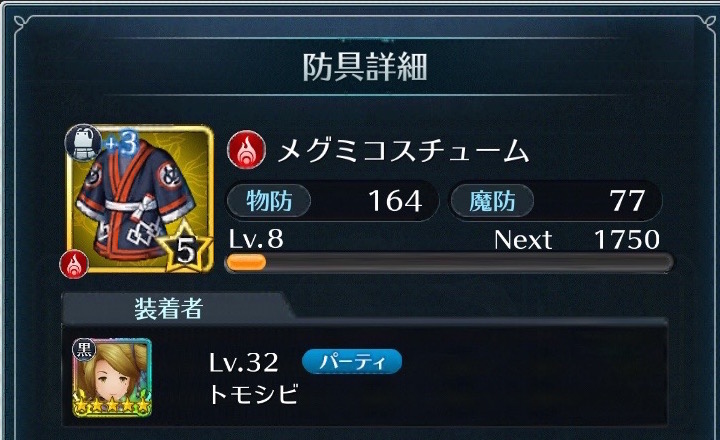The image size is (720, 440).
Task: Click the magic defense value 77
Action: click(x=627, y=201)
